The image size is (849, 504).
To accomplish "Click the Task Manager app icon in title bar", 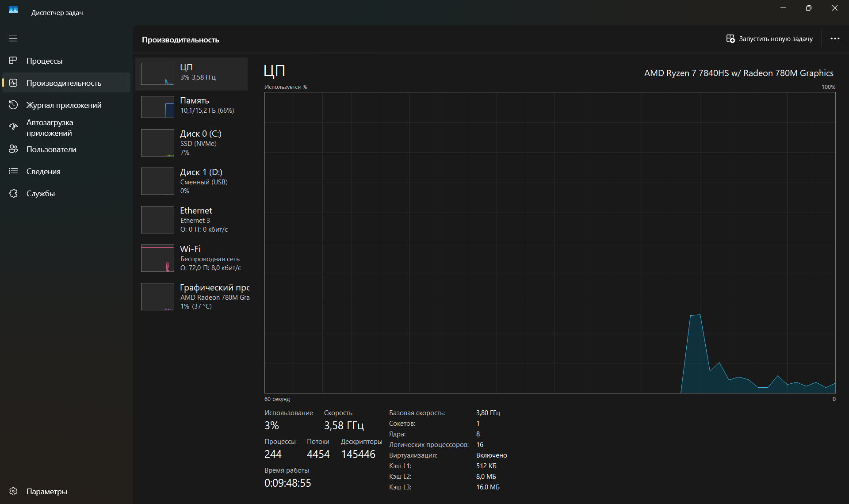I will pos(13,10).
